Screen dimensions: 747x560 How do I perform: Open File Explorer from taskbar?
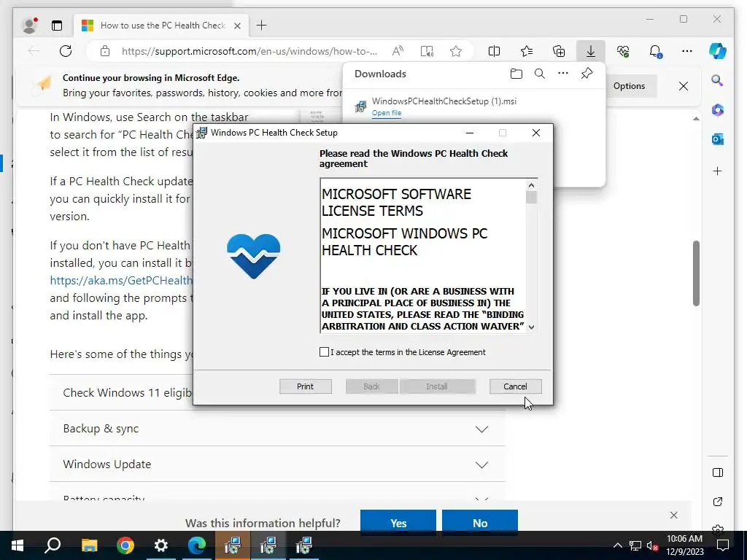(89, 545)
